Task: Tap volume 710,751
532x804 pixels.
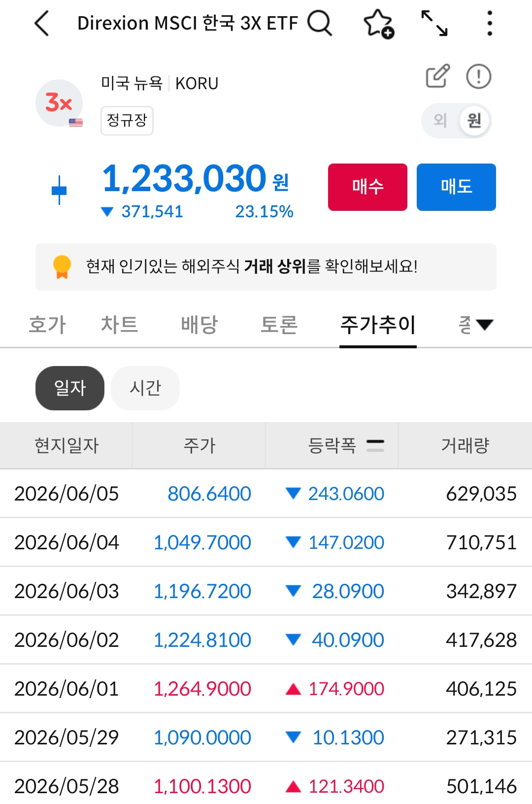Action: pyautogui.click(x=481, y=542)
